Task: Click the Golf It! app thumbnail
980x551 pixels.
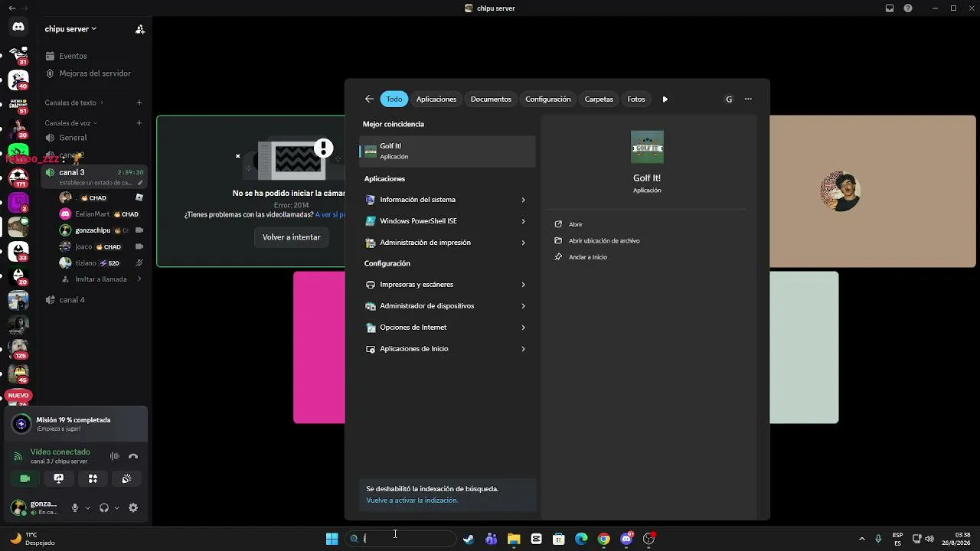Action: (647, 147)
